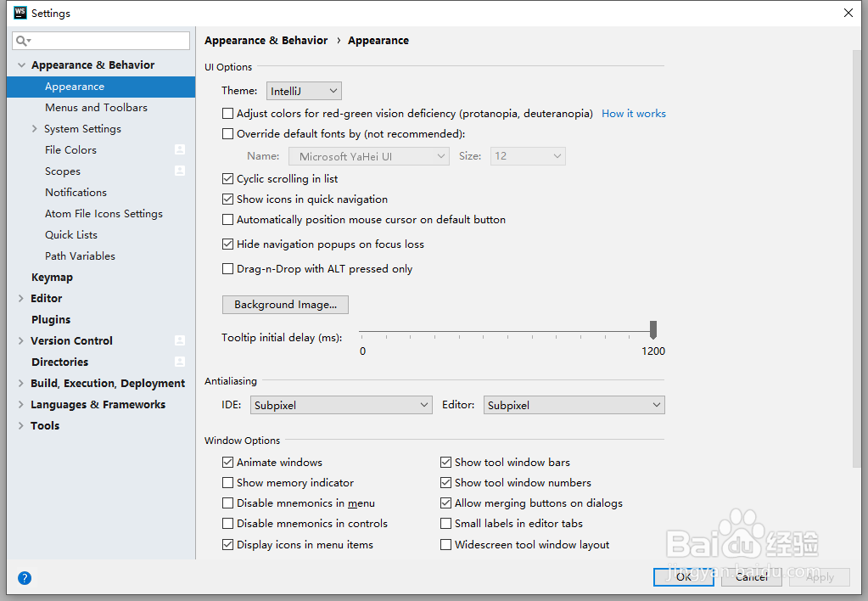
Task: Click the Background Image button
Action: pyautogui.click(x=285, y=305)
